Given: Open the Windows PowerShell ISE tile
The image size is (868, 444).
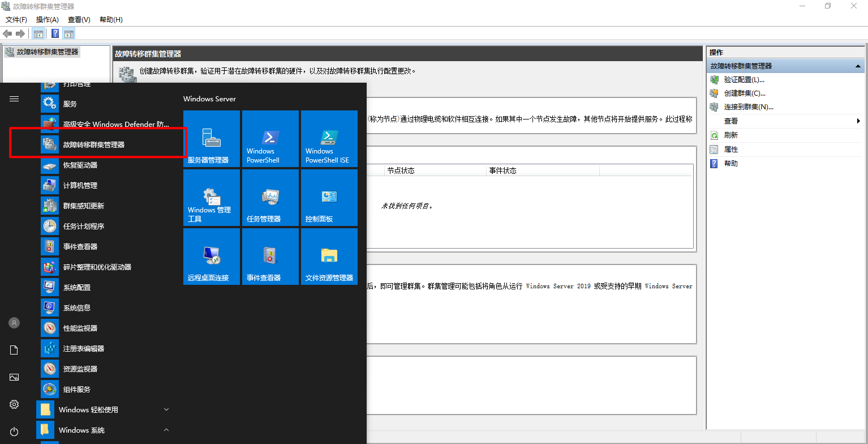Looking at the screenshot, I should (329, 138).
